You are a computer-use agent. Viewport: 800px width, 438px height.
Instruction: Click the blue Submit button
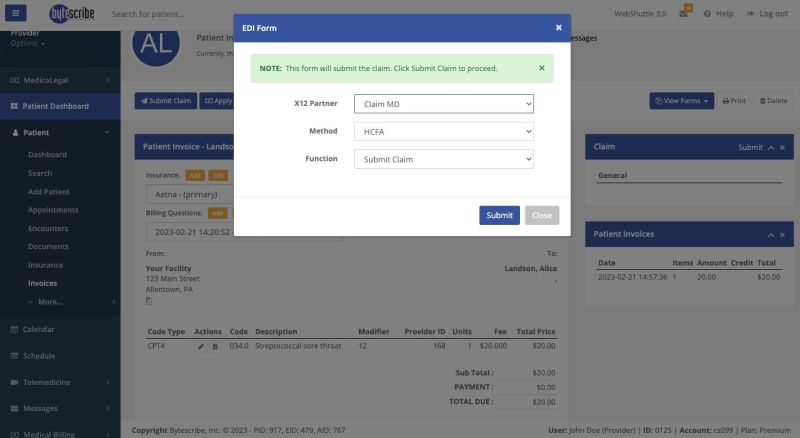499,215
